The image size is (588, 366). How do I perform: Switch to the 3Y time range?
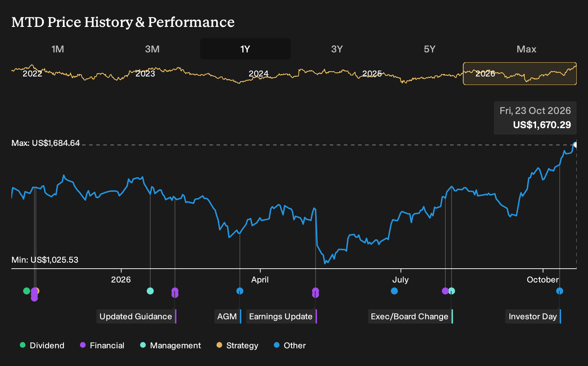coord(337,49)
